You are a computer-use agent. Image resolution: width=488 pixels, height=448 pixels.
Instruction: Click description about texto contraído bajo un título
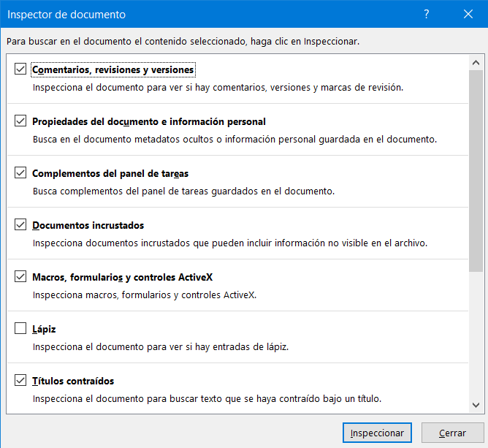click(207, 399)
